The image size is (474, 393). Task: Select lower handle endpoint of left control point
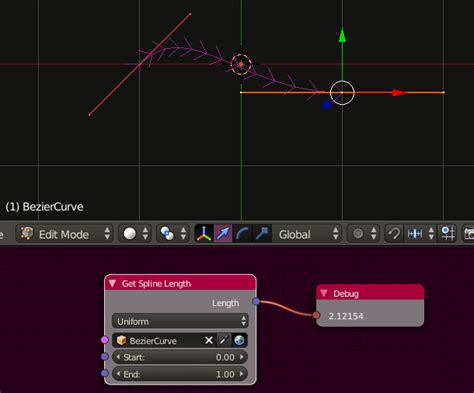click(89, 115)
